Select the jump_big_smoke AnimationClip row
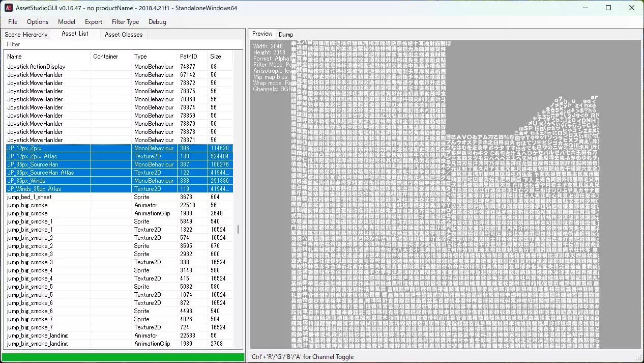Image resolution: width=644 pixels, height=363 pixels. pos(119,213)
